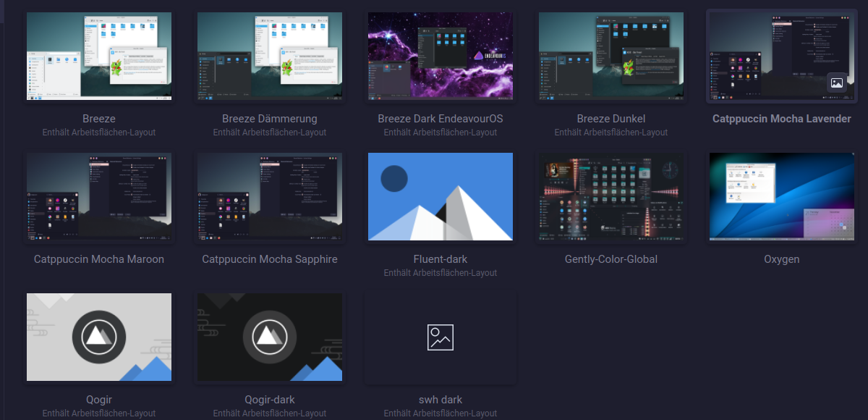Click the 'Catppuccin Mocha Lavender' bold label
868x420 pixels.
coord(782,119)
